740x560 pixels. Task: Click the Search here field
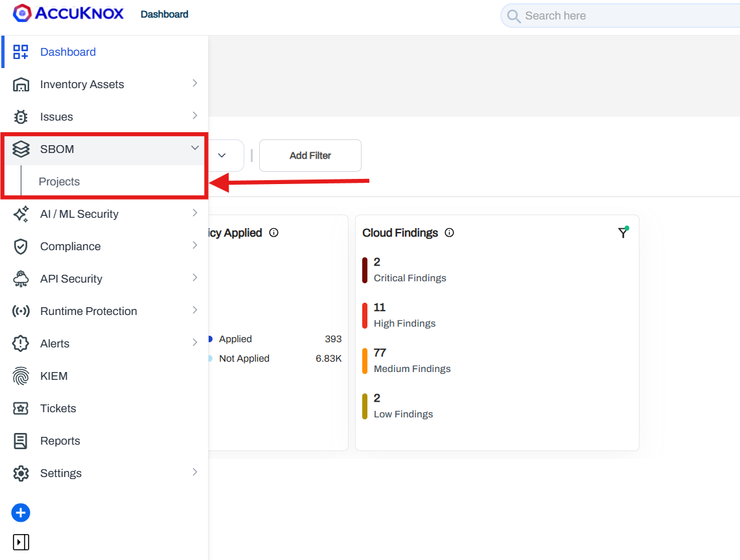point(620,16)
